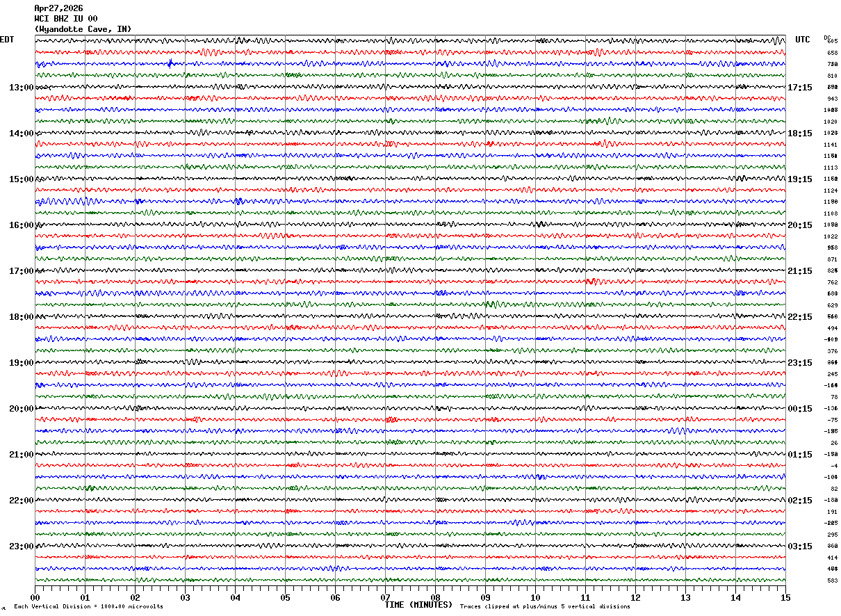Click minute tick label 01 on x-axis
Image resolution: width=841 pixels, height=616 pixels.
(x=85, y=597)
